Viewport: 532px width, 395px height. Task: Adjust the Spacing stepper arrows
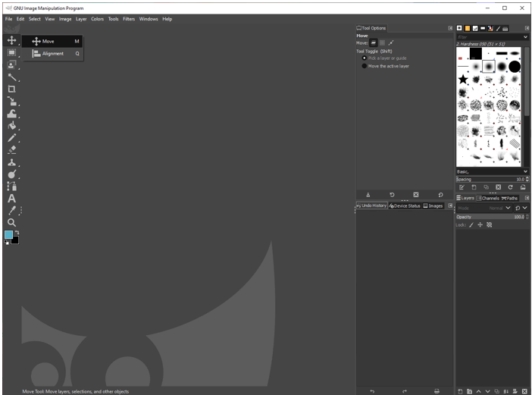point(527,179)
